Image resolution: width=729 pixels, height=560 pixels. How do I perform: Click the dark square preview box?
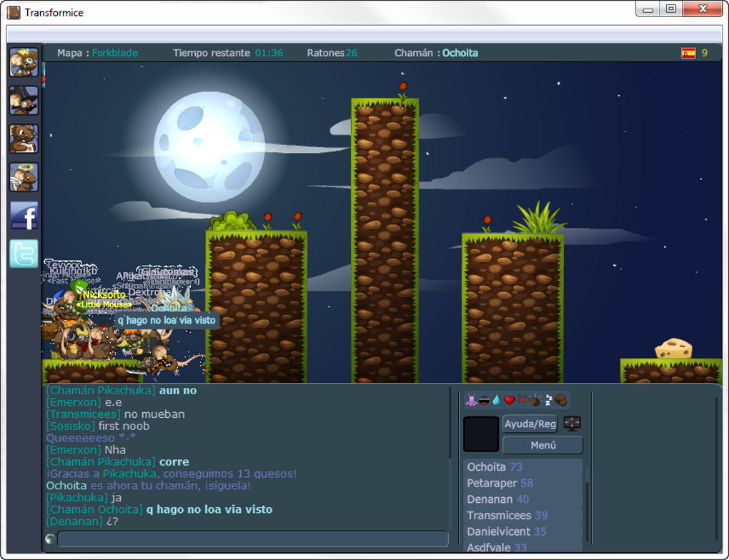coord(481,434)
